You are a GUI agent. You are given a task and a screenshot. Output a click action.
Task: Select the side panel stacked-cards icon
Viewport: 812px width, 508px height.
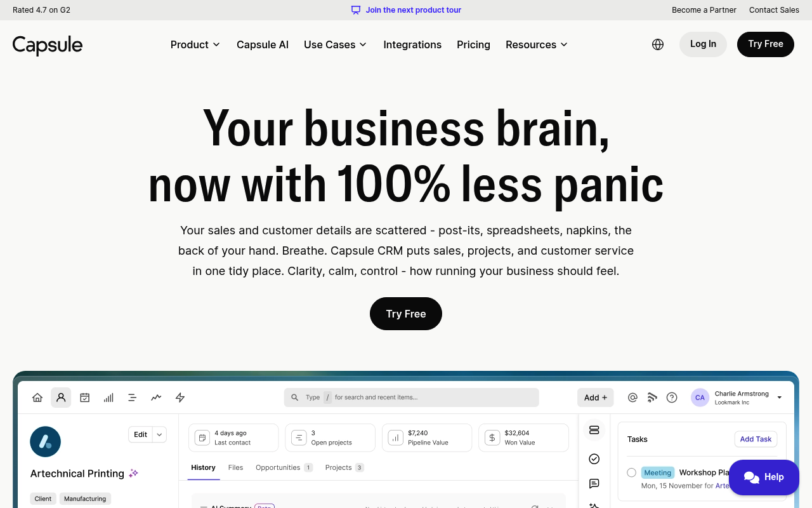594,430
